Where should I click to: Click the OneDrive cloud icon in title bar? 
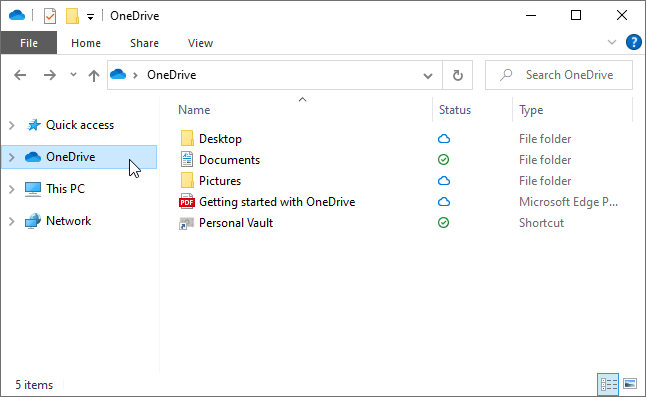click(17, 16)
